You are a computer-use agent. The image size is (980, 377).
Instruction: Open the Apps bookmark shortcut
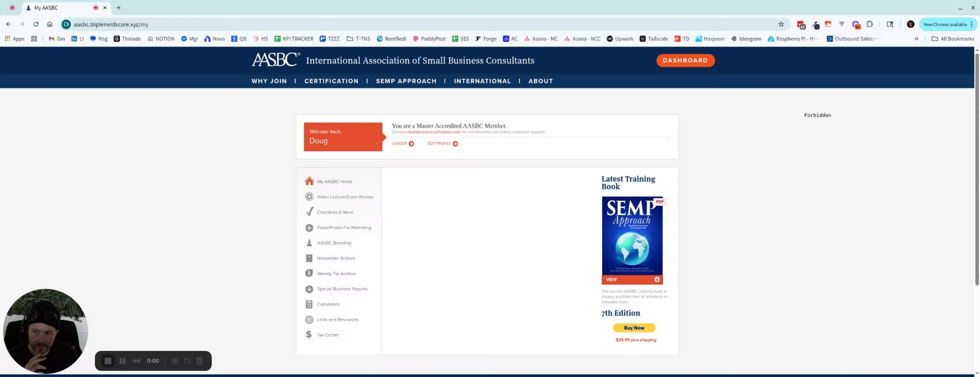click(15, 39)
